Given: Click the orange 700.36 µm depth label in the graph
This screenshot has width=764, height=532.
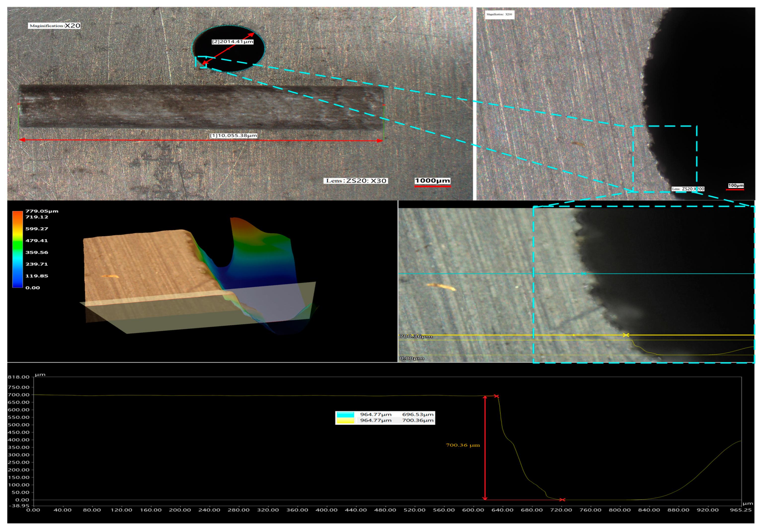Looking at the screenshot, I should pos(463,445).
